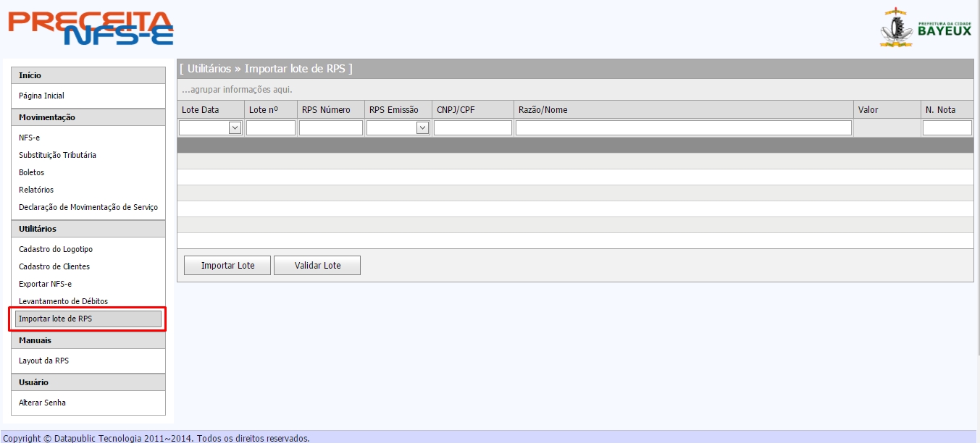Open Cadastro de Clientes

54,266
